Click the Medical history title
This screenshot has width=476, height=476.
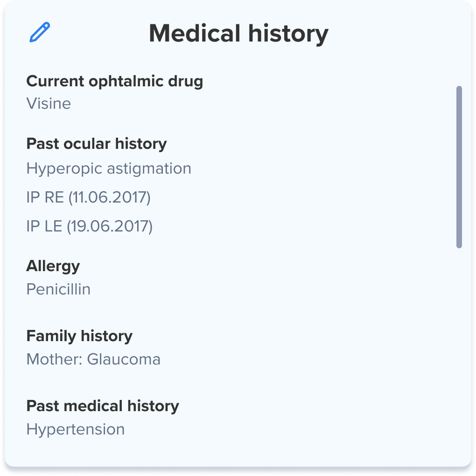(x=238, y=34)
